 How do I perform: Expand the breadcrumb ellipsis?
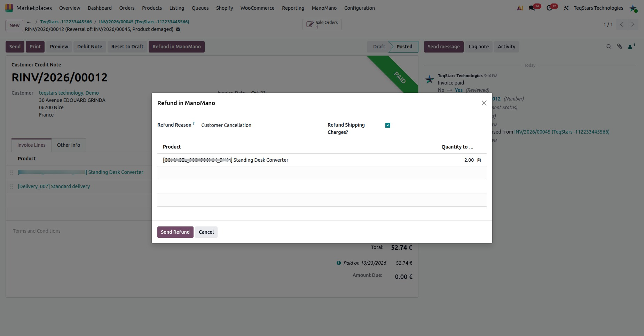[x=29, y=22]
